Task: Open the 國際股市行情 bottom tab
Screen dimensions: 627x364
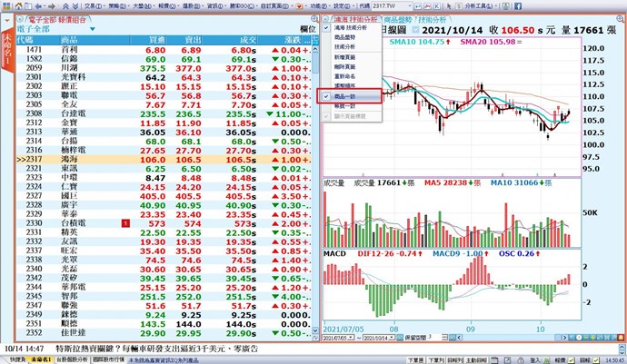Action: pos(109,359)
